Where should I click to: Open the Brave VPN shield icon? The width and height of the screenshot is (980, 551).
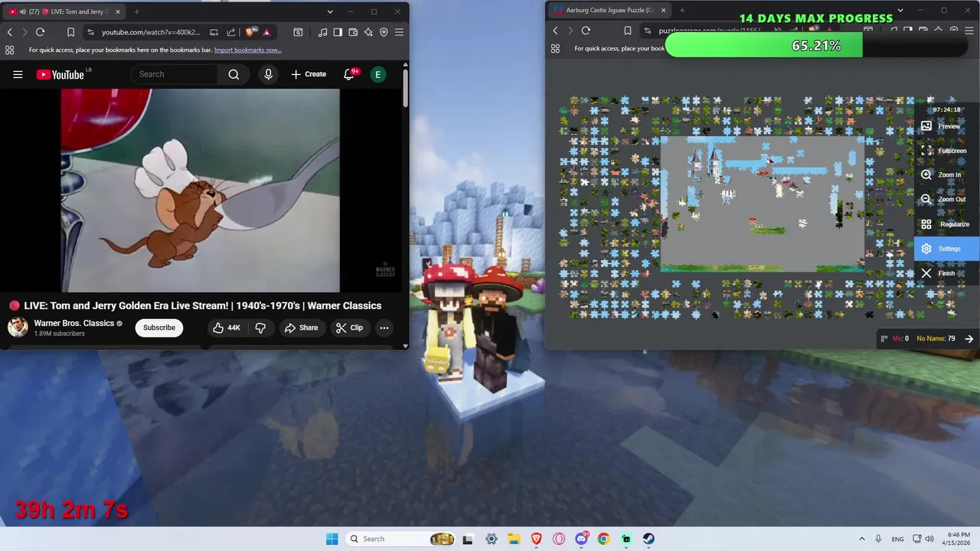(x=384, y=32)
